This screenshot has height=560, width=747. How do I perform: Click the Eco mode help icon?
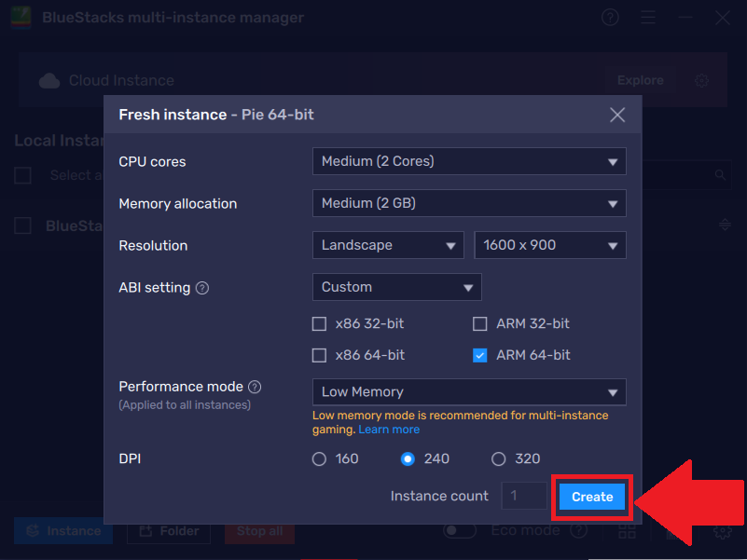(x=579, y=531)
